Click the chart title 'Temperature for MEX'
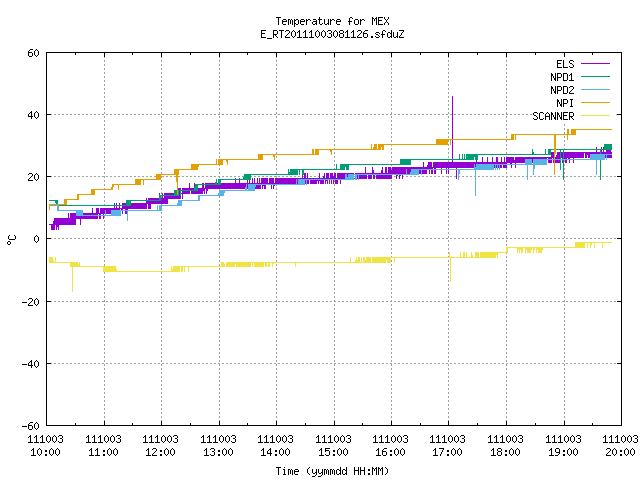The height and width of the screenshot is (480, 640). tap(332, 21)
